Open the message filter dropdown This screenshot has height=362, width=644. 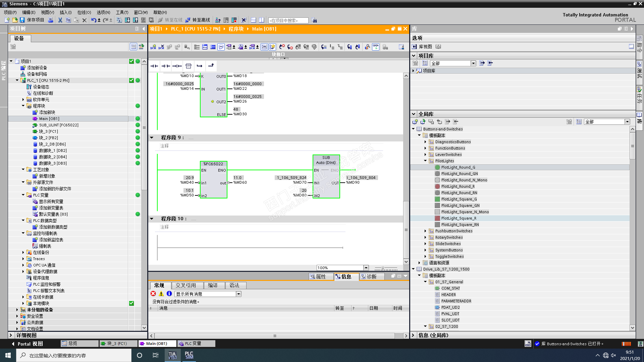click(x=238, y=294)
